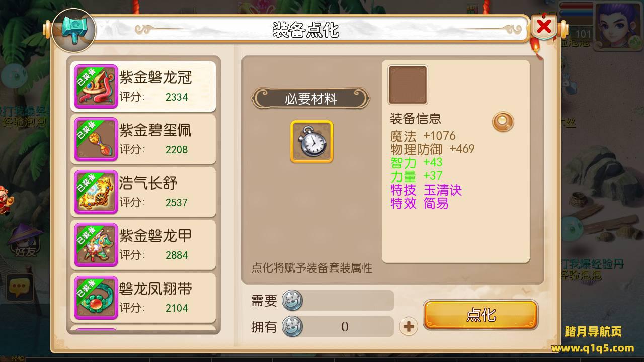Click the silver coin icon beside 拥有
644x362 pixels.
click(x=292, y=327)
